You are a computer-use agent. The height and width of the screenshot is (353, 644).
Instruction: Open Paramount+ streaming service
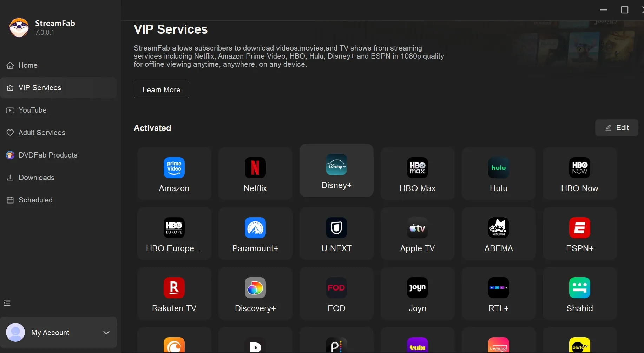(x=255, y=234)
